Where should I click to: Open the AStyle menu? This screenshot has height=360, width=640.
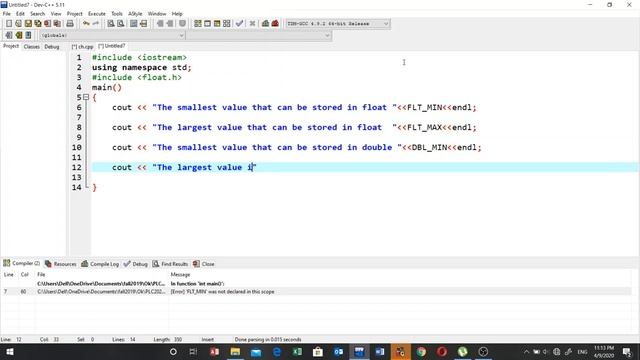click(x=135, y=13)
